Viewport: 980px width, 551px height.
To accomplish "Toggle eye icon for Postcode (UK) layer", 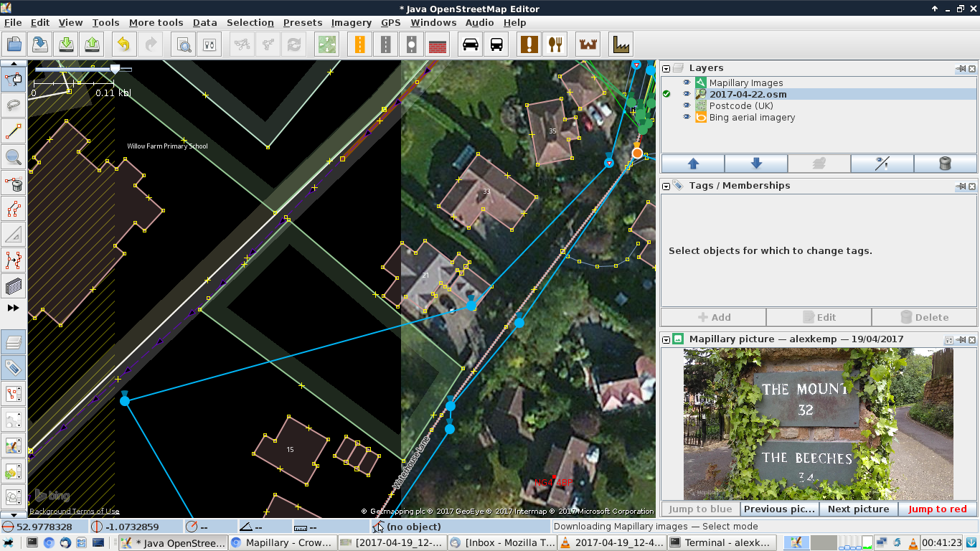I will coord(687,106).
